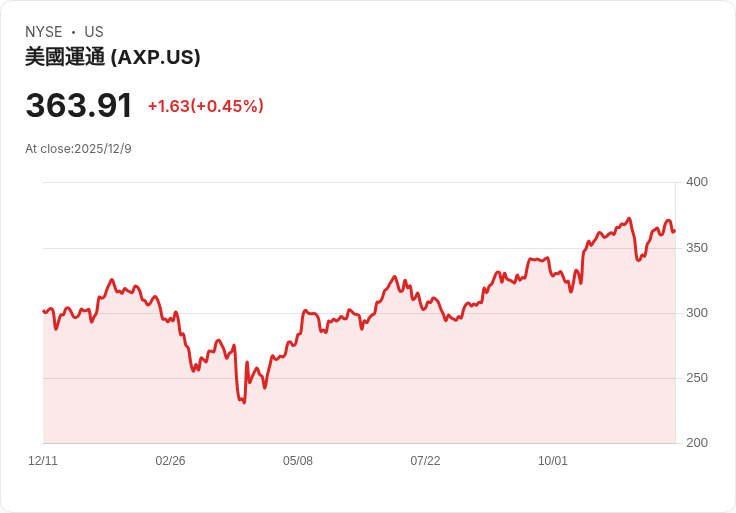Click the highest peak of the price line
Screen dimensions: 736x513
click(629, 218)
